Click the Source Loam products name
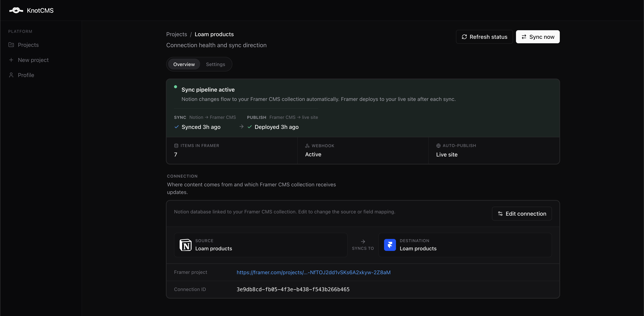 pos(214,248)
